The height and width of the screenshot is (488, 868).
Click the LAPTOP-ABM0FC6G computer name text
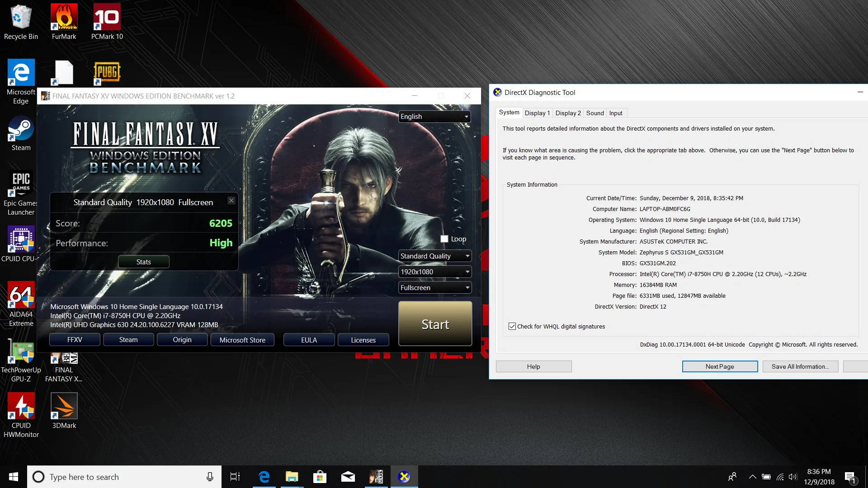(x=665, y=209)
